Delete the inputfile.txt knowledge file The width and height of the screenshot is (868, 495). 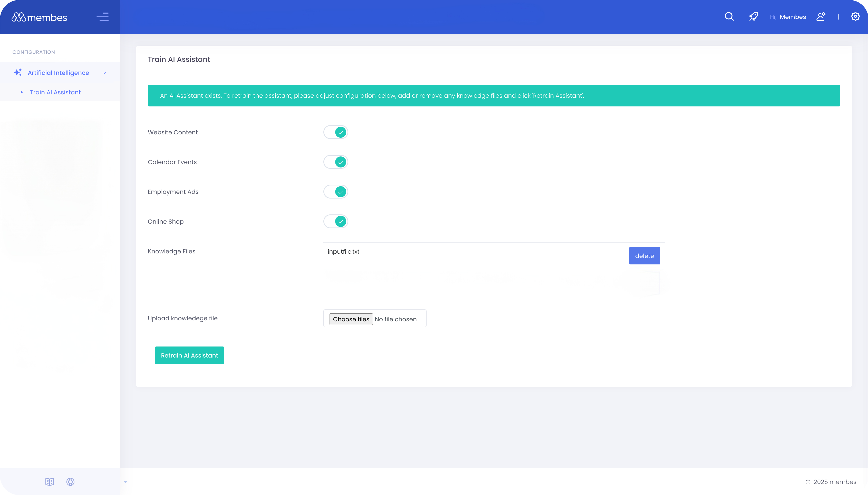(x=644, y=256)
